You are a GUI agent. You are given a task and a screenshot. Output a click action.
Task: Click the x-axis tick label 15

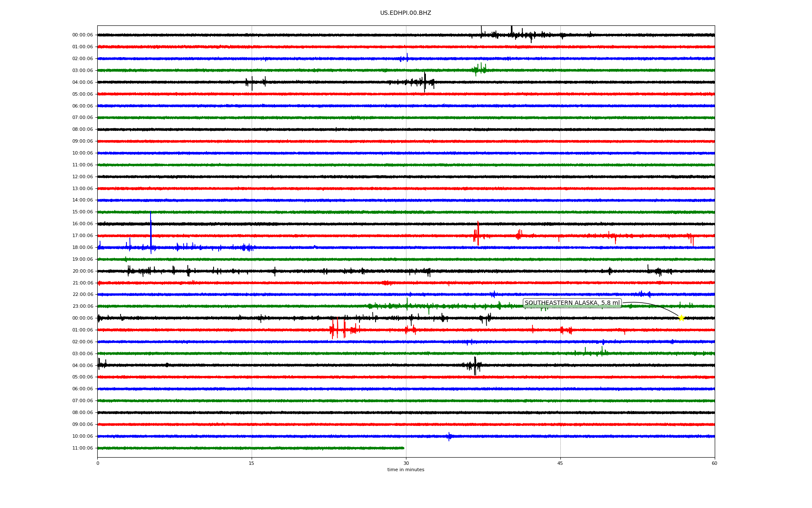(x=252, y=463)
